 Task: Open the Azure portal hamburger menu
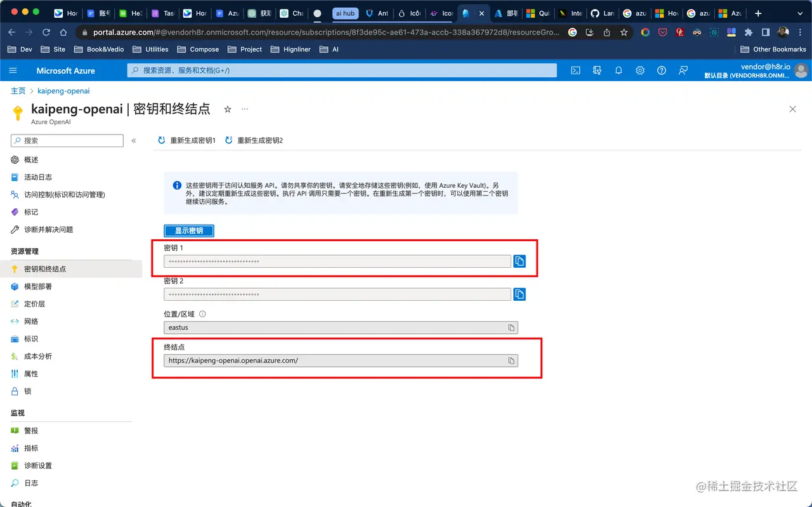coord(13,70)
